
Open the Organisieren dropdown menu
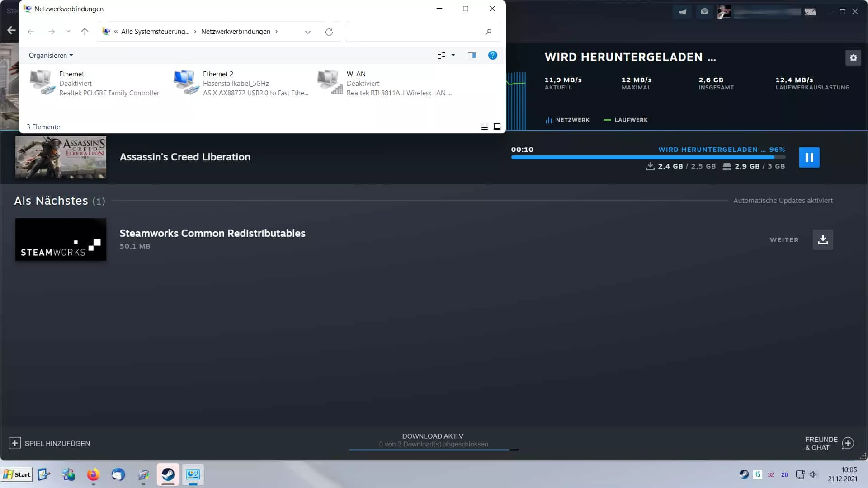coord(51,55)
